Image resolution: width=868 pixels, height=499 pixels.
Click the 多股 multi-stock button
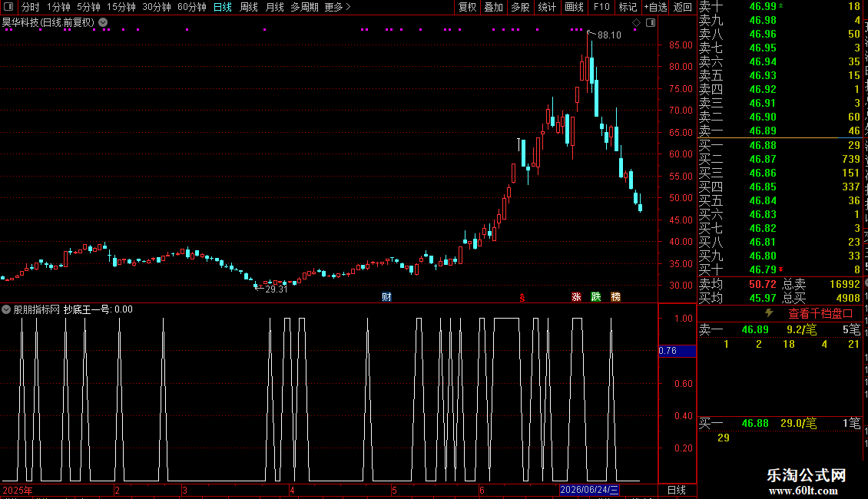point(520,7)
